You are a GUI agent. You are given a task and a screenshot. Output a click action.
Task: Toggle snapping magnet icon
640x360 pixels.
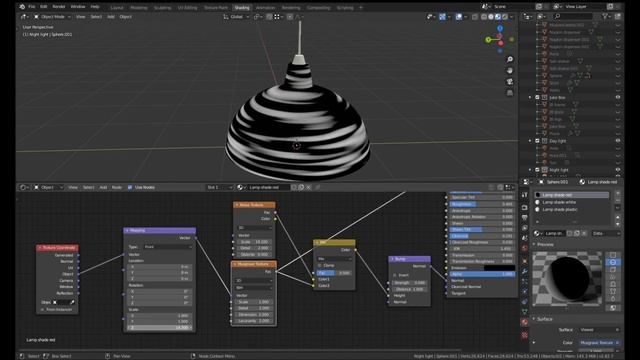click(269, 17)
